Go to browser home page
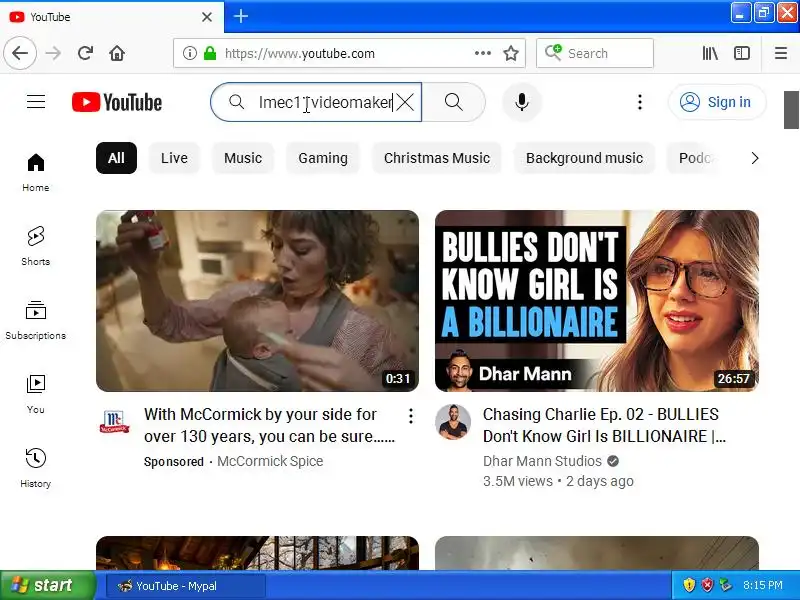The height and width of the screenshot is (600, 800). 117,53
